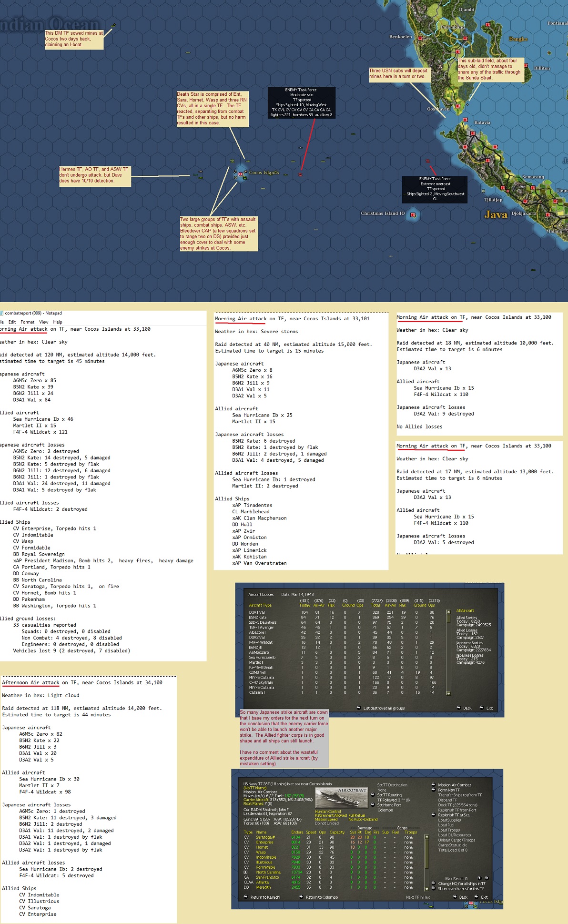Click down arrow of TF ship list scrollbar

426,889
